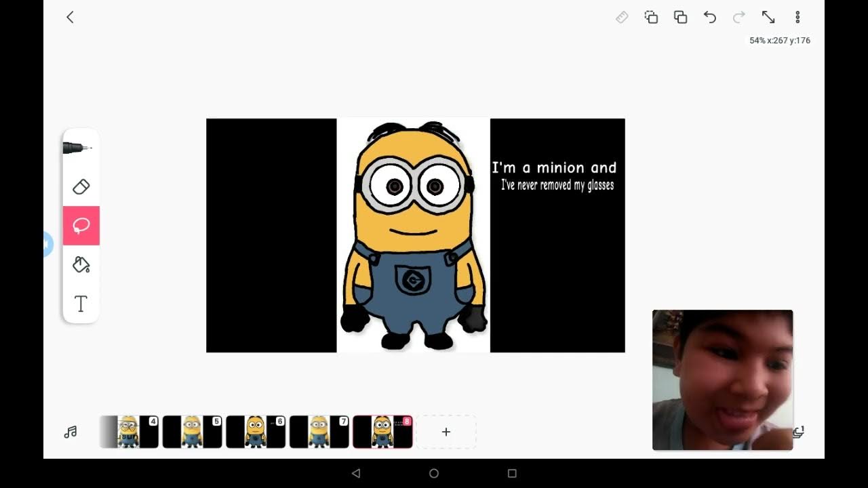The width and height of the screenshot is (868, 488).
Task: Tap the Android back navigation button
Action: click(356, 473)
